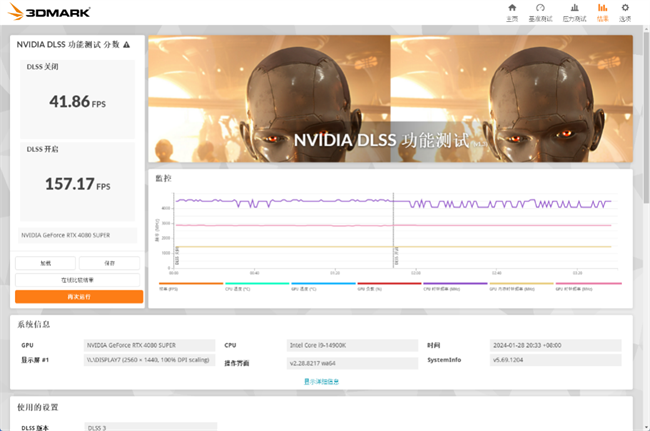The image size is (650, 431).
Task: Click the GPU field in System Info
Action: pos(150,345)
